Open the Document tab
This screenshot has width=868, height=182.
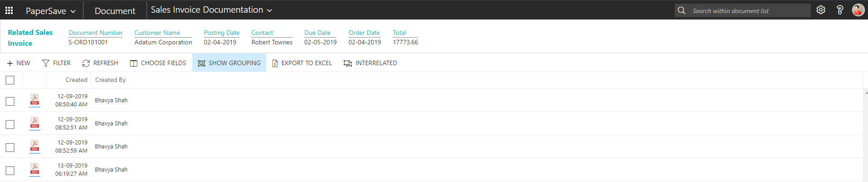pyautogui.click(x=115, y=11)
